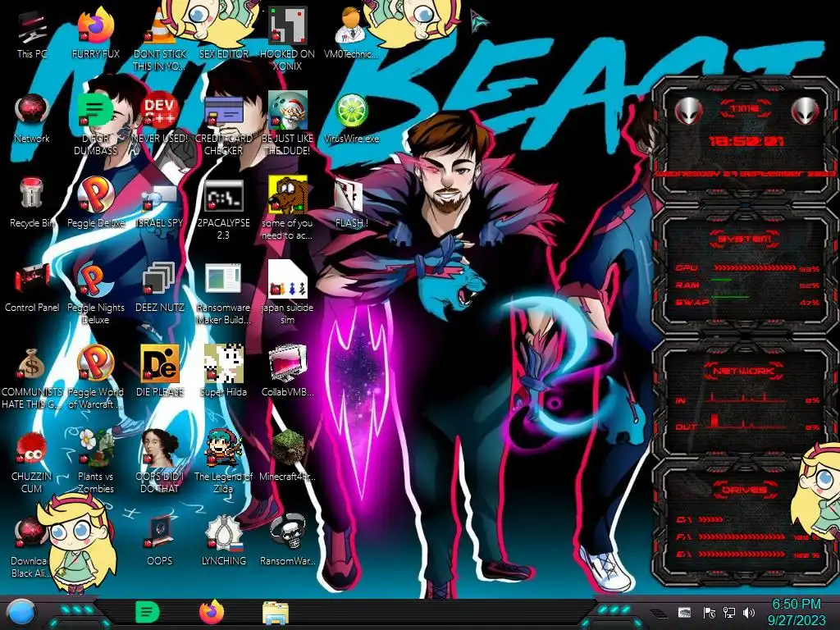This screenshot has height=630, width=840.
Task: Open the taskbar clock showing 6:50 PM
Action: tap(797, 612)
